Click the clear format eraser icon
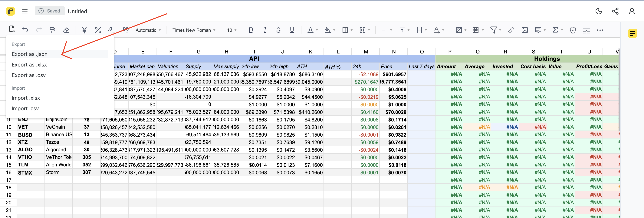 coord(66,30)
